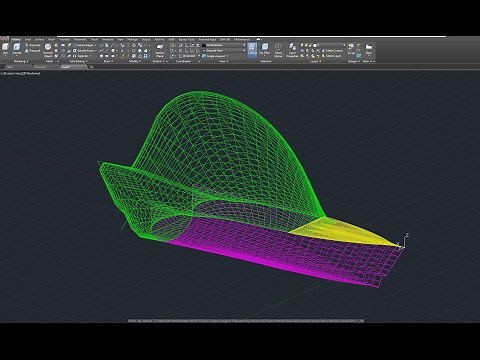Select the Box solid tool
The height and width of the screenshot is (360, 480).
pyautogui.click(x=5, y=49)
